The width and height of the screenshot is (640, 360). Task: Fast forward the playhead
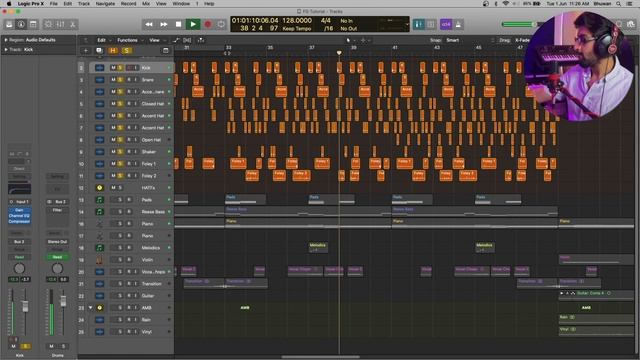pyautogui.click(x=164, y=24)
